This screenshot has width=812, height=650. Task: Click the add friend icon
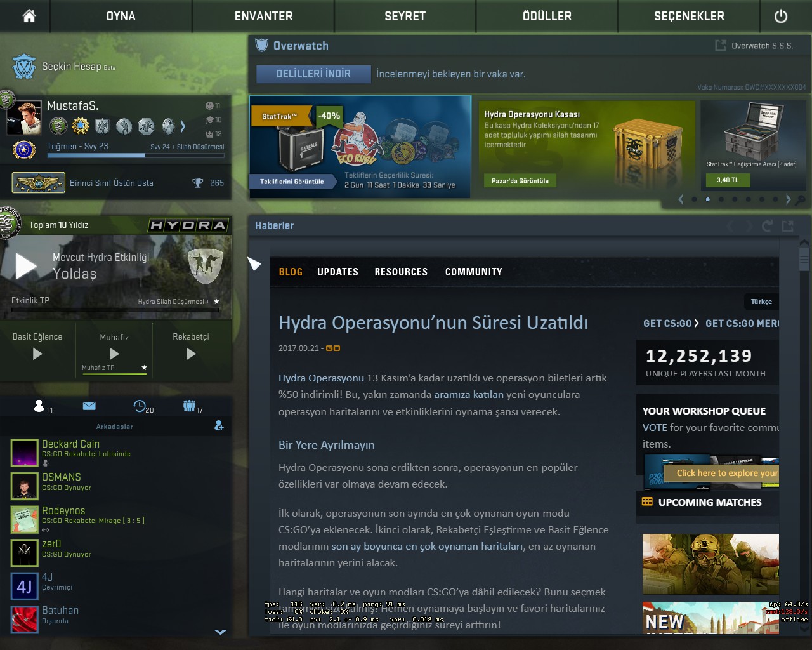(x=219, y=425)
